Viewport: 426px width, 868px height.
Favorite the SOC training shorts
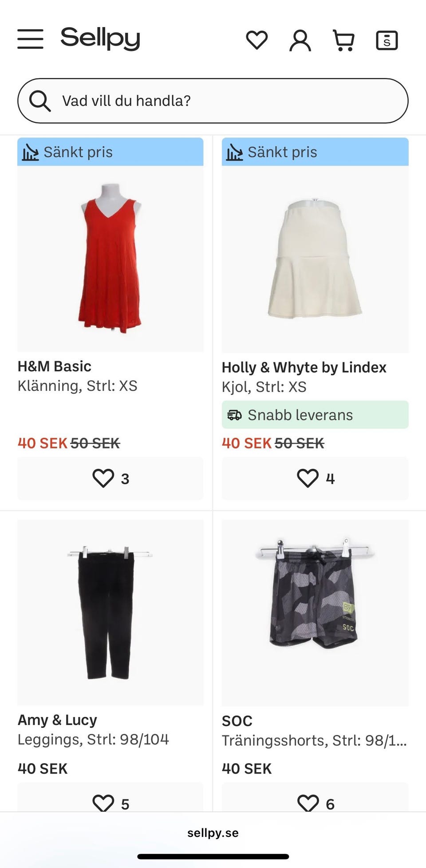click(315, 803)
